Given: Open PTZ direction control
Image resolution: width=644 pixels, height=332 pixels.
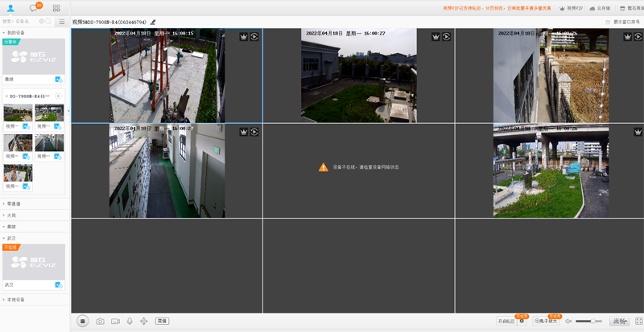Looking at the screenshot, I should click(x=143, y=321).
